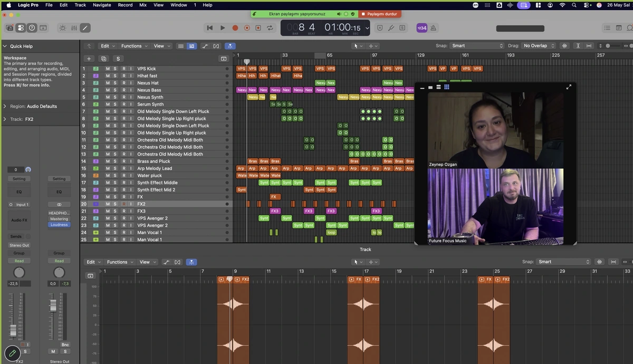The width and height of the screenshot is (633, 364).
Task: Expand the Region: Audio Defaults section
Action: [5, 106]
